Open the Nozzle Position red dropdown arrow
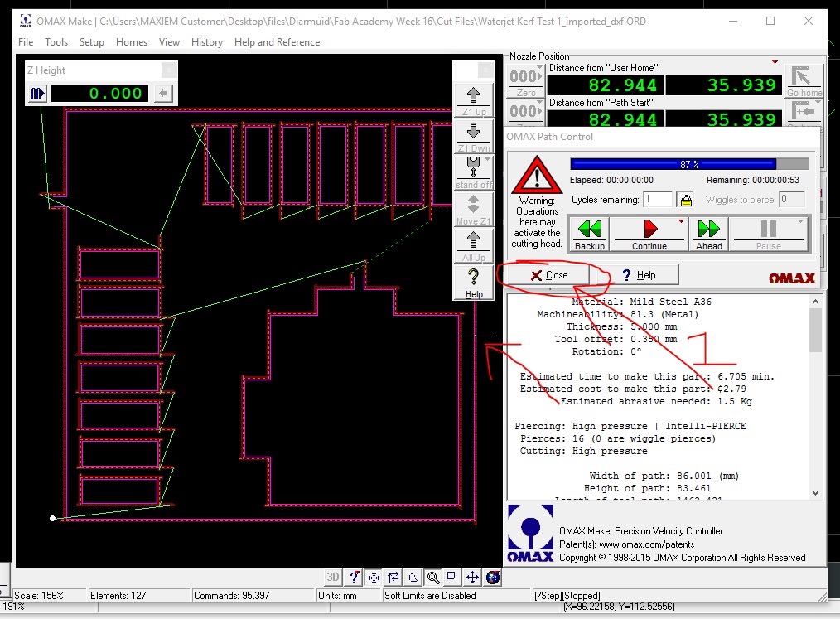This screenshot has width=840, height=619. point(775,62)
